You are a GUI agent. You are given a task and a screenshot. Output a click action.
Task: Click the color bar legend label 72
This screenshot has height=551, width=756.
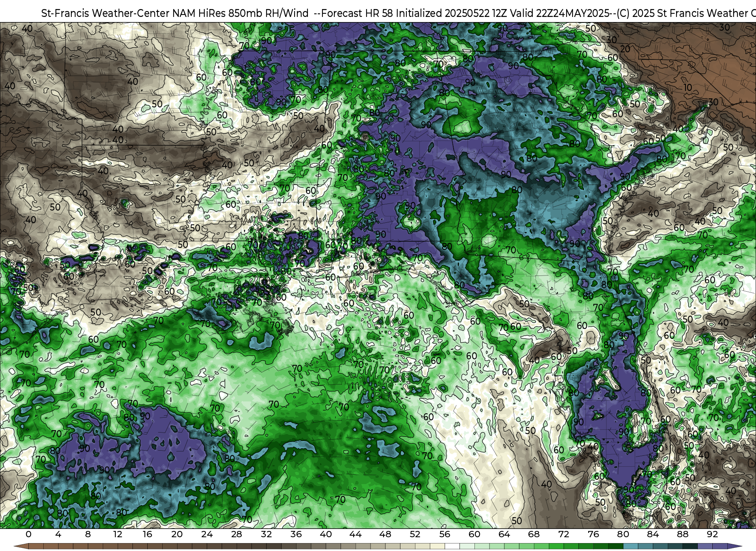tap(563, 534)
